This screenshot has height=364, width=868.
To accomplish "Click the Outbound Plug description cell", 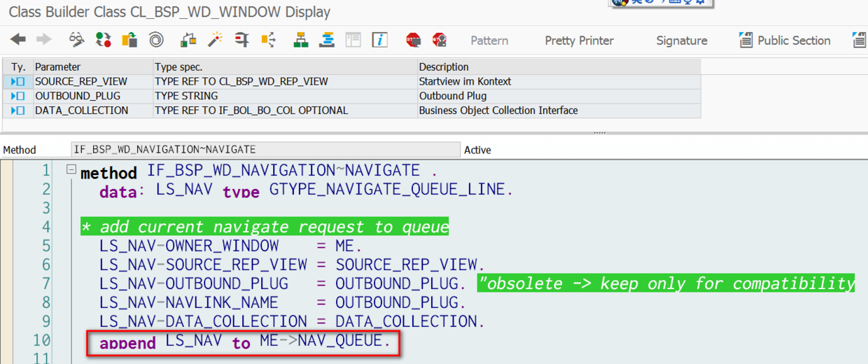I will [x=559, y=96].
